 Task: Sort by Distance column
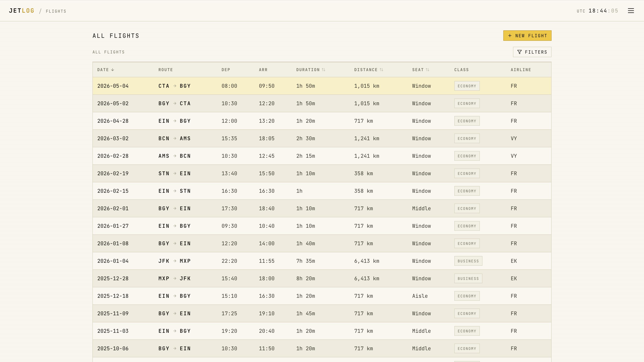click(x=369, y=70)
